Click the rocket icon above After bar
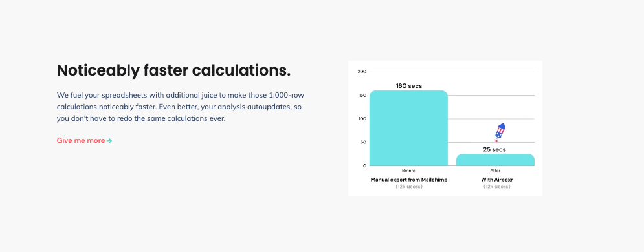This screenshot has height=252, width=644. pos(500,132)
